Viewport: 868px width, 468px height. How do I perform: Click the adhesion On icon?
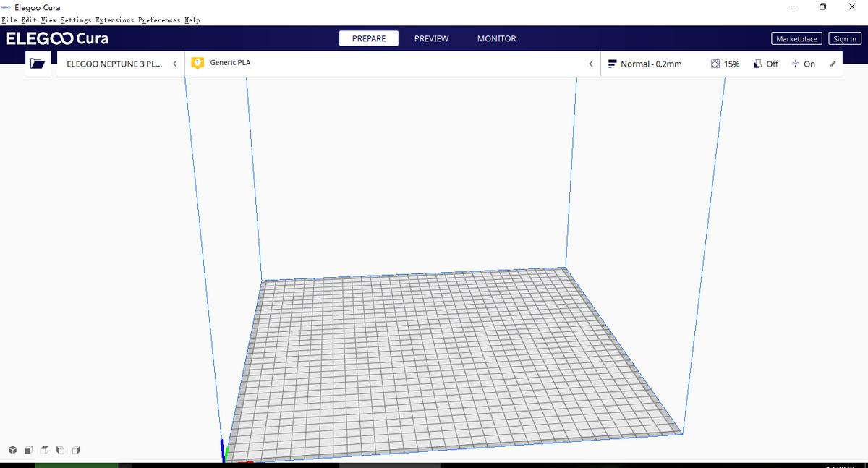(x=795, y=64)
